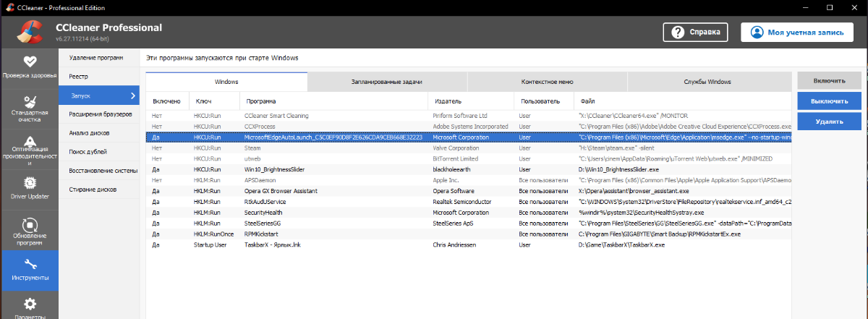868x319 pixels.
Task: Open the Справка help button
Action: tap(695, 33)
